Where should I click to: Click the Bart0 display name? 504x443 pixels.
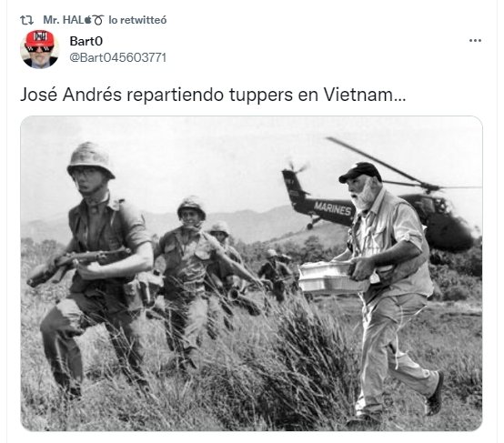tap(86, 41)
